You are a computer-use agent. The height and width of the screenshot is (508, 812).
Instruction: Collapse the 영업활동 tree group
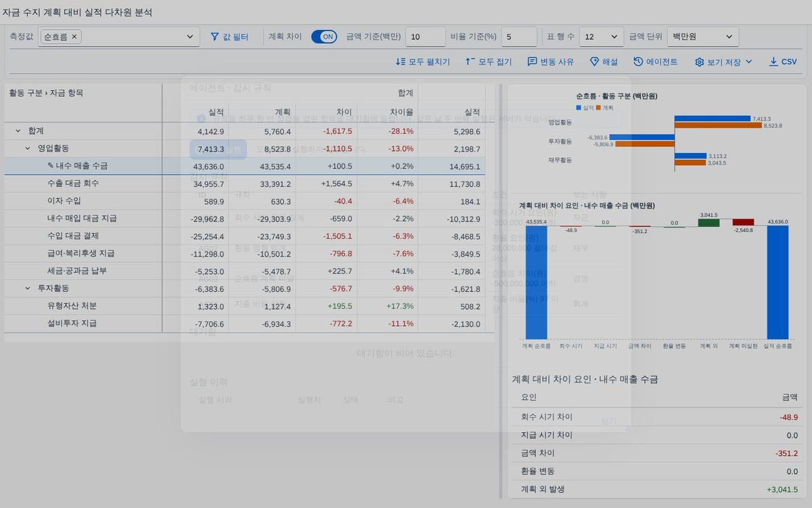click(x=28, y=148)
